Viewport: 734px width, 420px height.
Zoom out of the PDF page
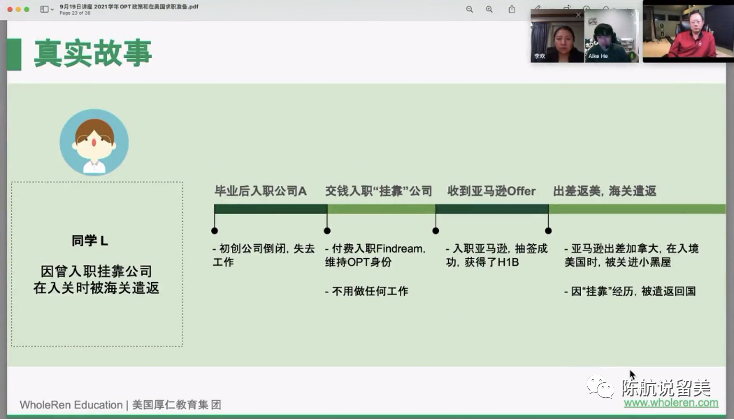(469, 9)
